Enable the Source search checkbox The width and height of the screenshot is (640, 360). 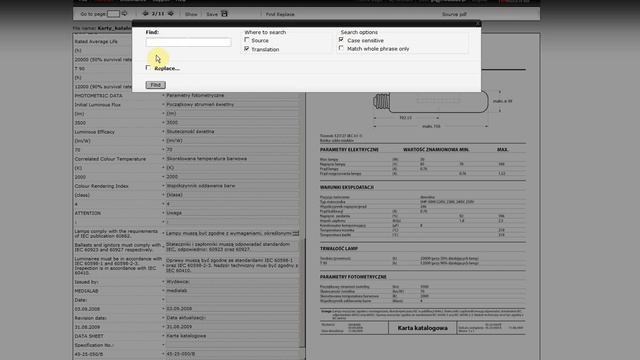[247, 40]
